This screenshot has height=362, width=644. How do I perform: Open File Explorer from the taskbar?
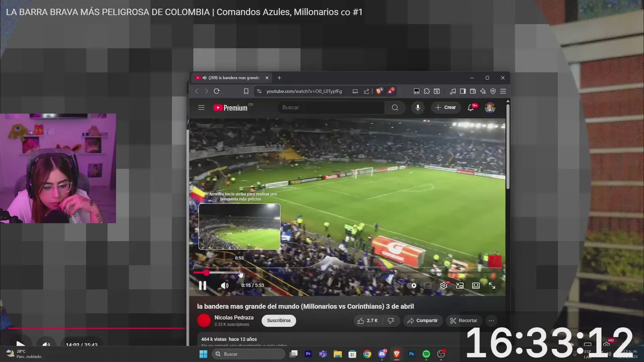point(338,354)
